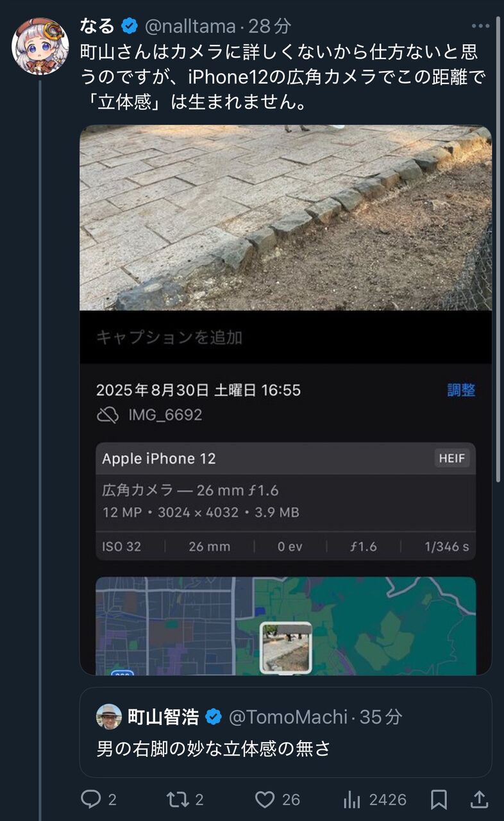Open the reply icon with 2 comments

pos(91,799)
